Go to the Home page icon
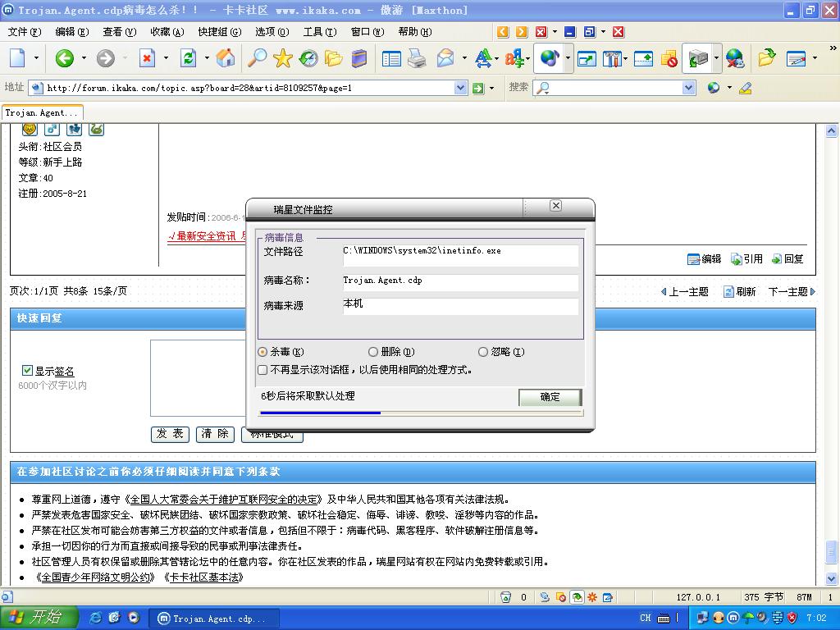 pyautogui.click(x=226, y=58)
